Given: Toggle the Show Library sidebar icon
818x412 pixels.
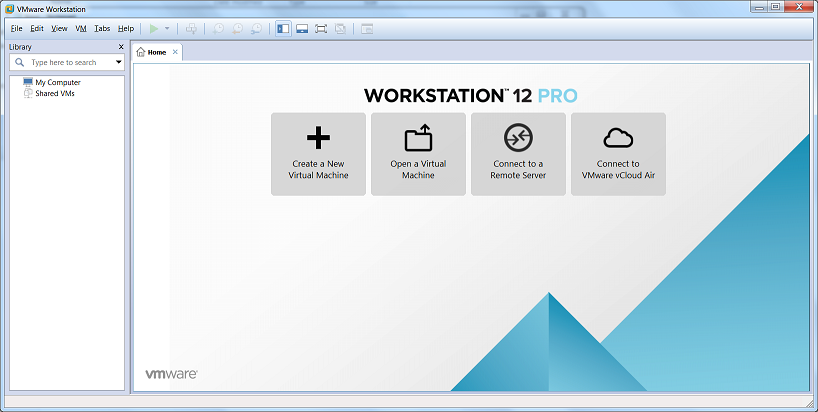Looking at the screenshot, I should coord(283,29).
